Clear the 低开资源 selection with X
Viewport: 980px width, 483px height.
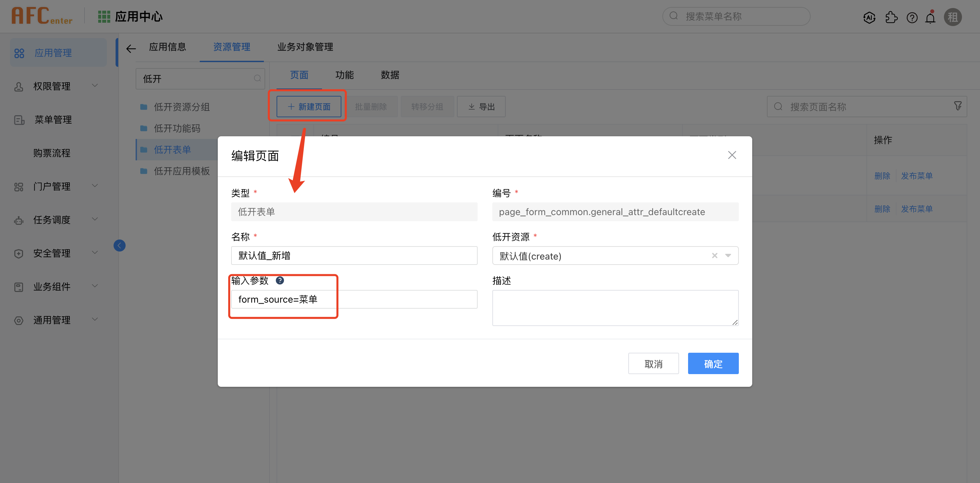(714, 256)
